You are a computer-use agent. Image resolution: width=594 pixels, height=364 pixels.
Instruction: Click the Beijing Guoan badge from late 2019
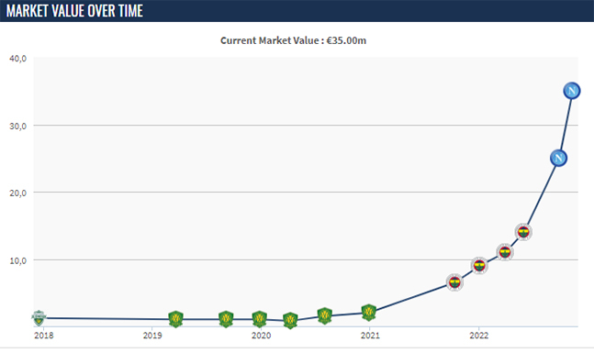(226, 319)
